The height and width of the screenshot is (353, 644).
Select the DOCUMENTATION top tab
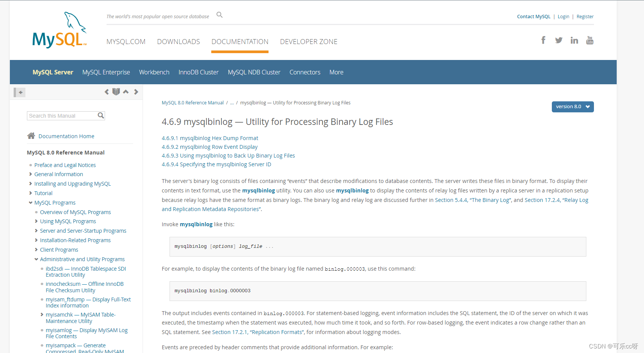240,42
